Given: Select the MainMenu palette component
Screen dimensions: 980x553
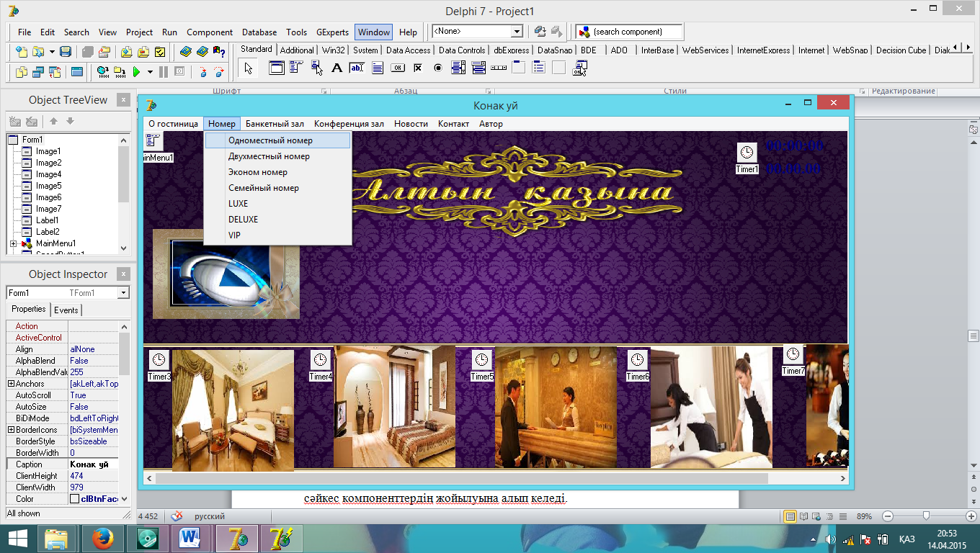Looking at the screenshot, I should (296, 68).
